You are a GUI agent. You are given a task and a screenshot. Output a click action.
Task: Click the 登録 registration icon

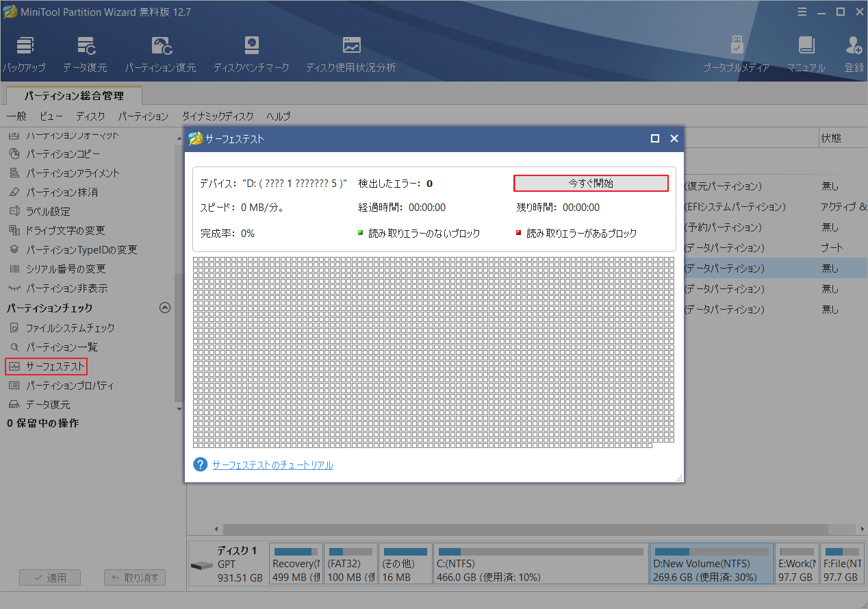click(853, 51)
